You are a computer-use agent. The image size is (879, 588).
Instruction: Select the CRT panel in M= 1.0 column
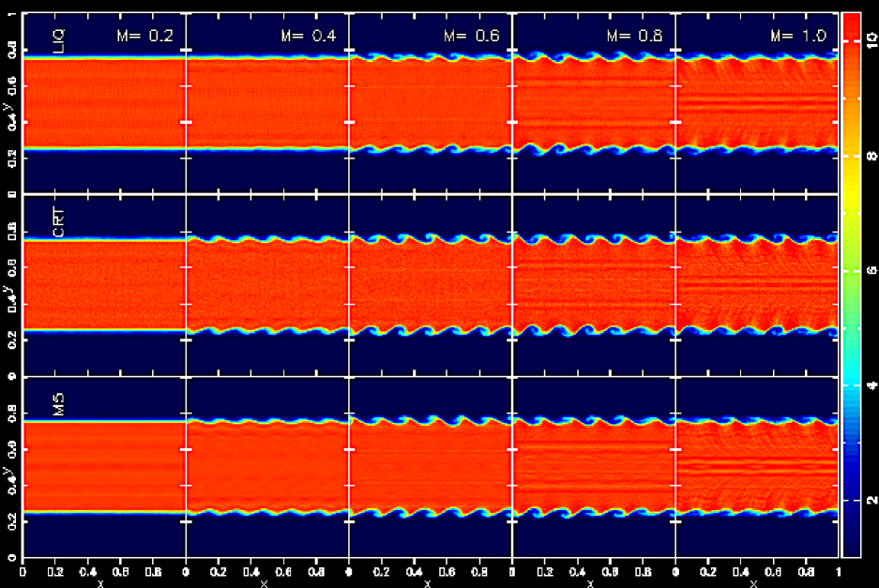[757, 285]
